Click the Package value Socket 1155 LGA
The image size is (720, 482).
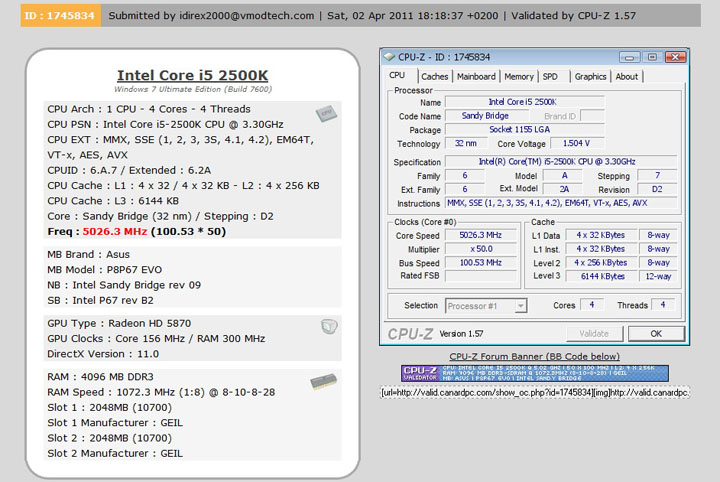click(x=525, y=129)
